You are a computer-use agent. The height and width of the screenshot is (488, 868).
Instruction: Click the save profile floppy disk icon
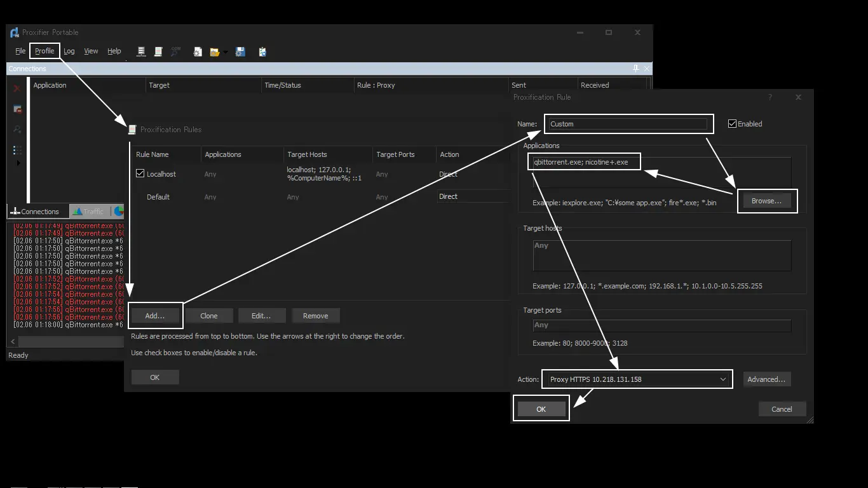240,51
